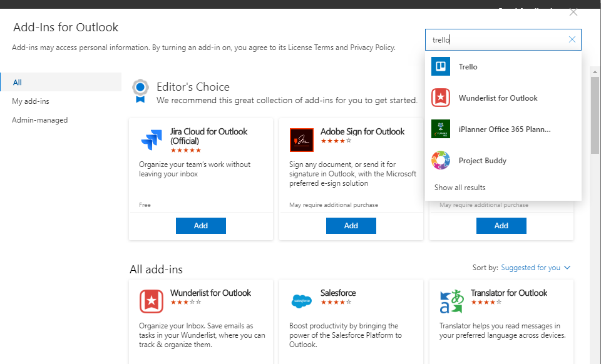Click the Adobe Sign for Outlook logo
This screenshot has height=364, width=601.
click(302, 140)
